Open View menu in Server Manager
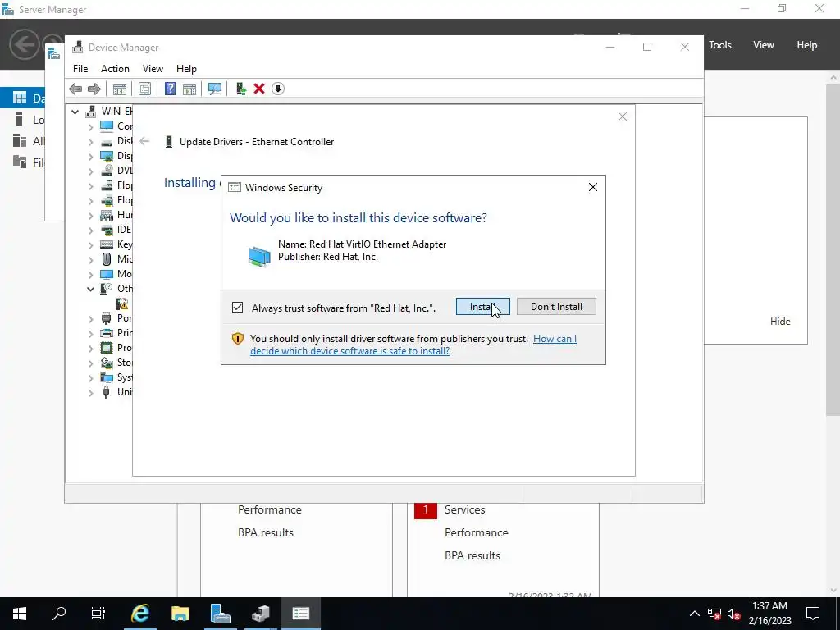Screen dimensions: 840x630 pyautogui.click(x=764, y=45)
